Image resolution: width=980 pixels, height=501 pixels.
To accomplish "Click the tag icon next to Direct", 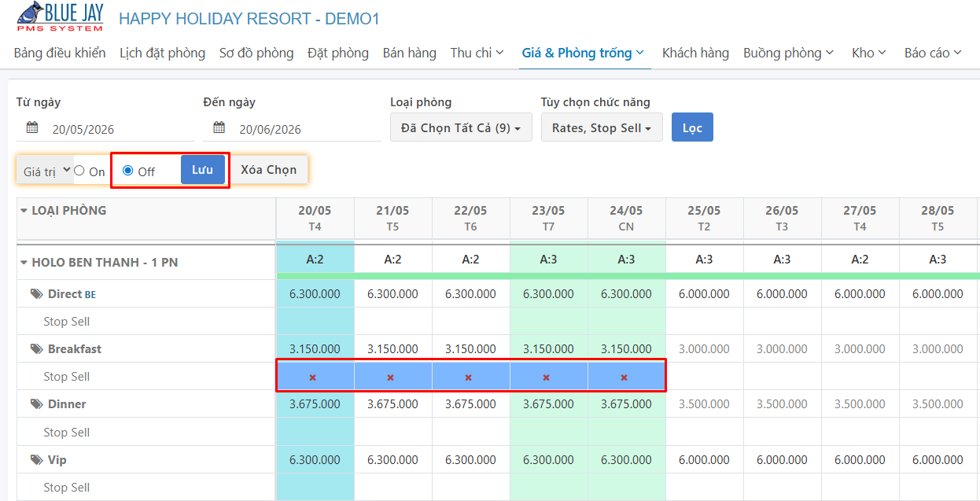I will point(36,294).
